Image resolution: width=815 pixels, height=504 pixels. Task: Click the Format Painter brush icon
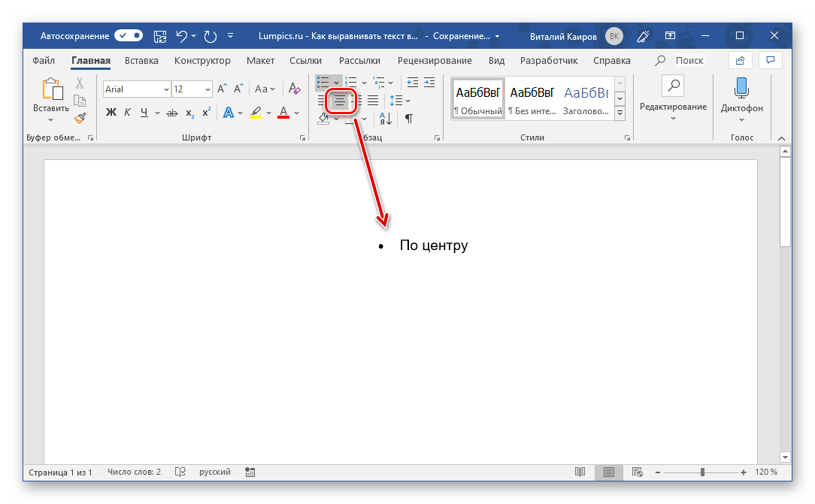[80, 117]
